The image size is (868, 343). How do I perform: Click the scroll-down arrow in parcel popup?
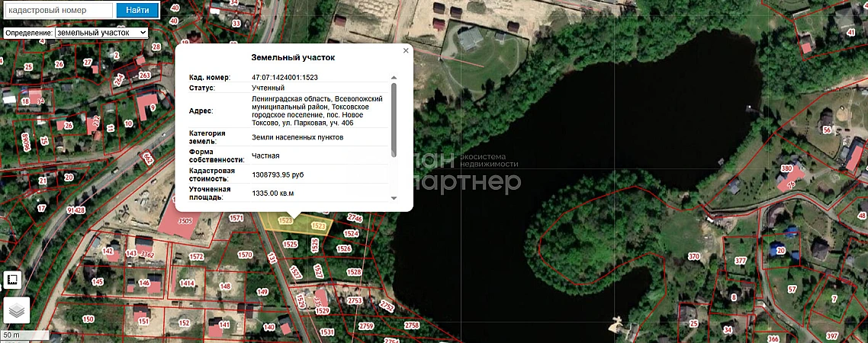[394, 197]
